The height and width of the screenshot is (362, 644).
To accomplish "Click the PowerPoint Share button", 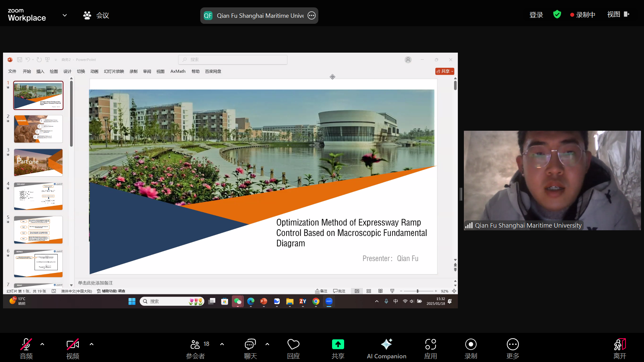I will [x=445, y=71].
